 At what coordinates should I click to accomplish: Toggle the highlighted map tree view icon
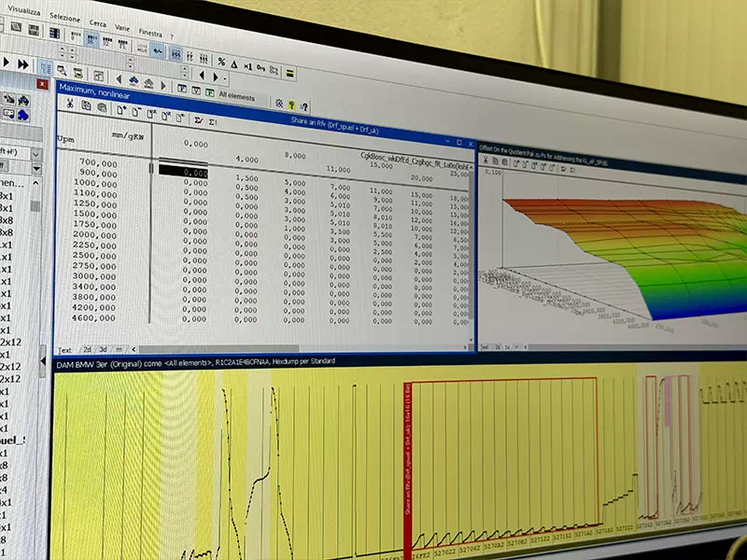[x=45, y=67]
